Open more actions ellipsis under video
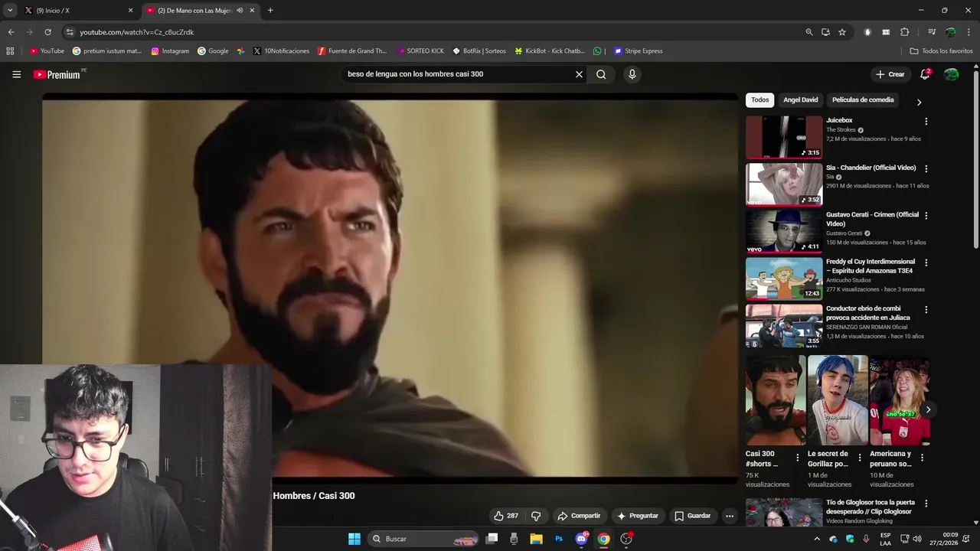This screenshot has width=980, height=551. pyautogui.click(x=730, y=516)
